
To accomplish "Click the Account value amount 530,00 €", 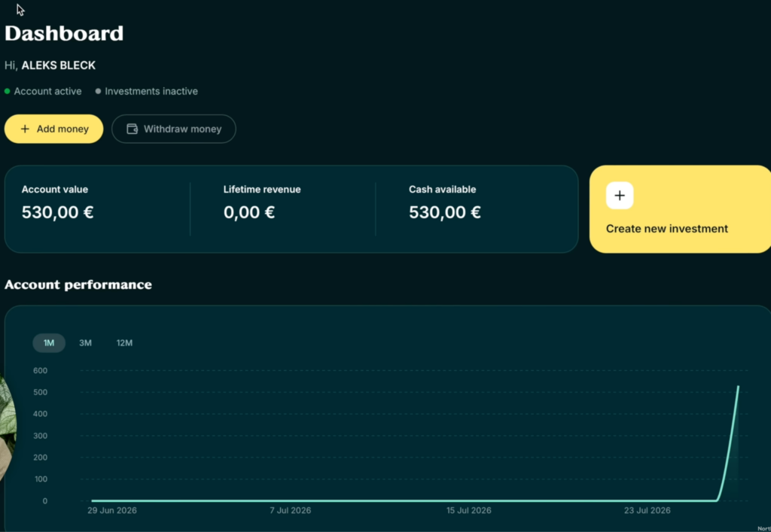I will 57,212.
